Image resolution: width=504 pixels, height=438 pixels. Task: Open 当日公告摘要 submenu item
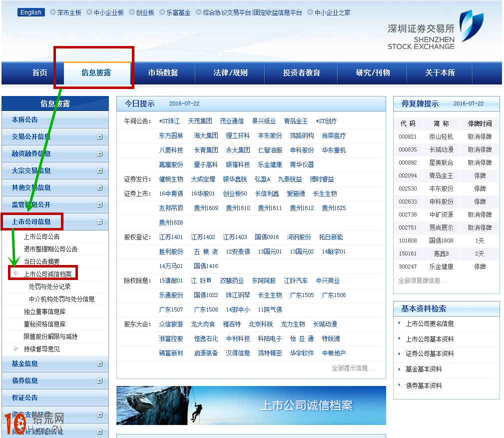(x=42, y=261)
